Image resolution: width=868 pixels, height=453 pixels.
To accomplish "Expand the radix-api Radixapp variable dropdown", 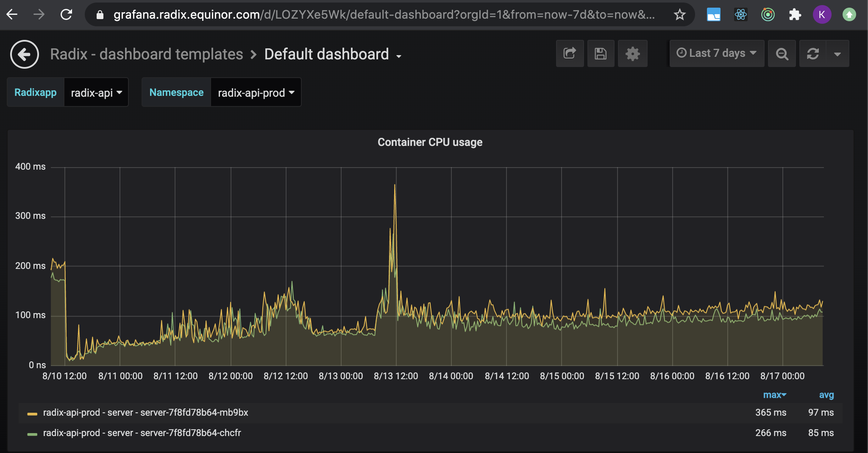I will (x=96, y=92).
